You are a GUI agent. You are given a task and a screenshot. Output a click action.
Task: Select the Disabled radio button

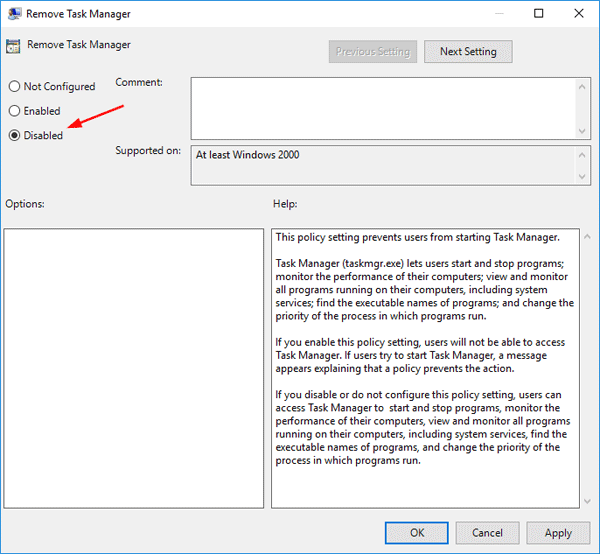tap(14, 135)
